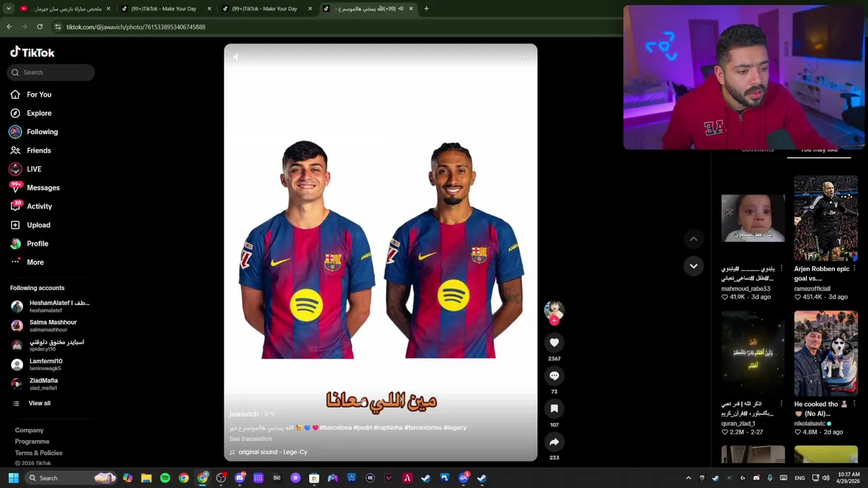Open Salma Mashhour's account
Viewport: 868px width, 488px height.
(x=45, y=325)
